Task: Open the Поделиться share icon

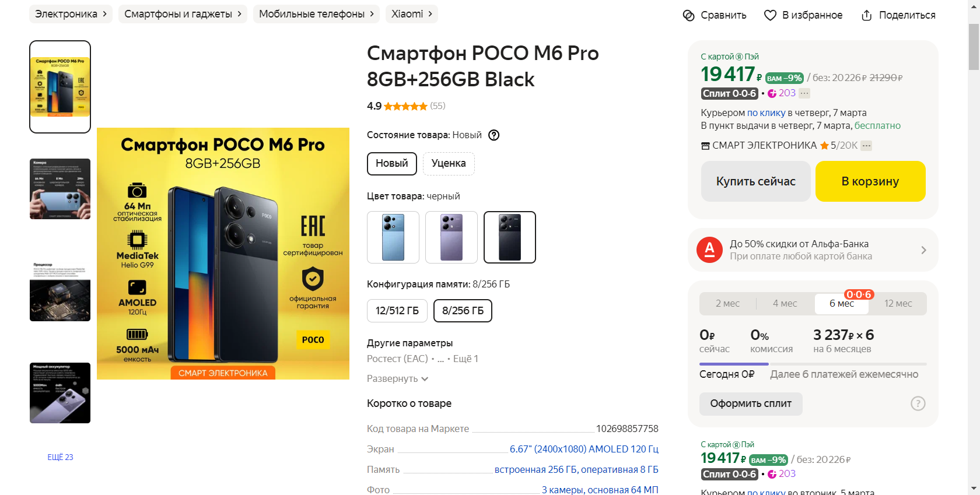Action: pyautogui.click(x=867, y=15)
